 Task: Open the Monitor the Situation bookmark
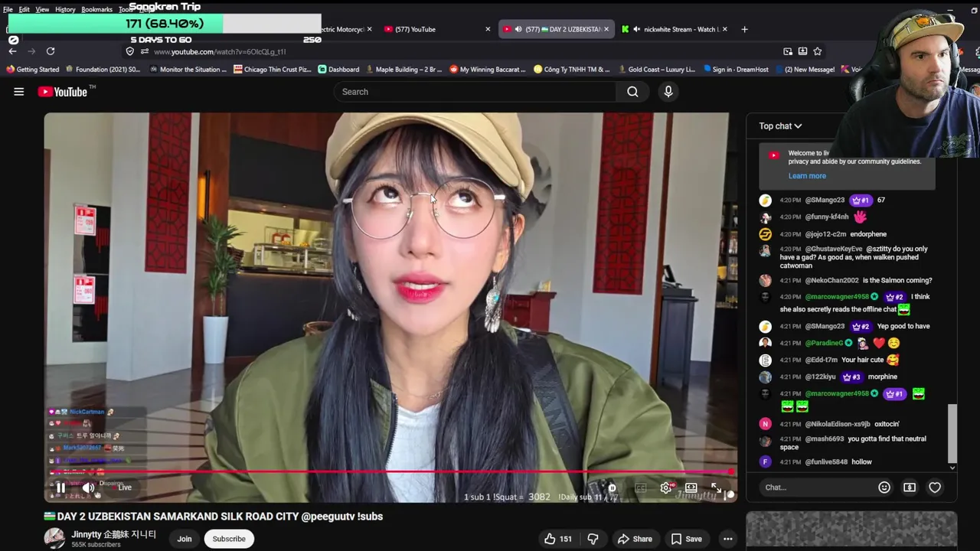(x=188, y=69)
